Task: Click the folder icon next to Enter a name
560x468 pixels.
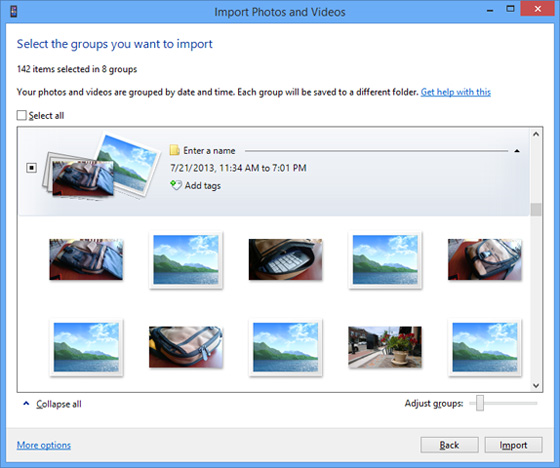Action: pos(174,150)
